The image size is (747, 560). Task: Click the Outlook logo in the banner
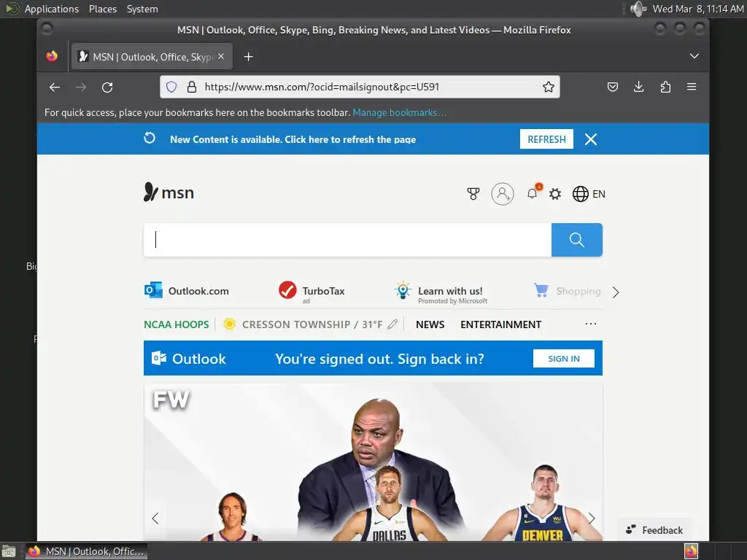coord(189,359)
